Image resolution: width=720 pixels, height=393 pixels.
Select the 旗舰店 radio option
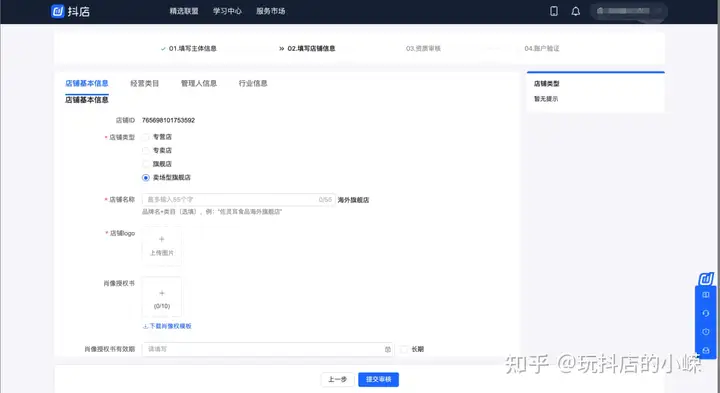(x=146, y=164)
